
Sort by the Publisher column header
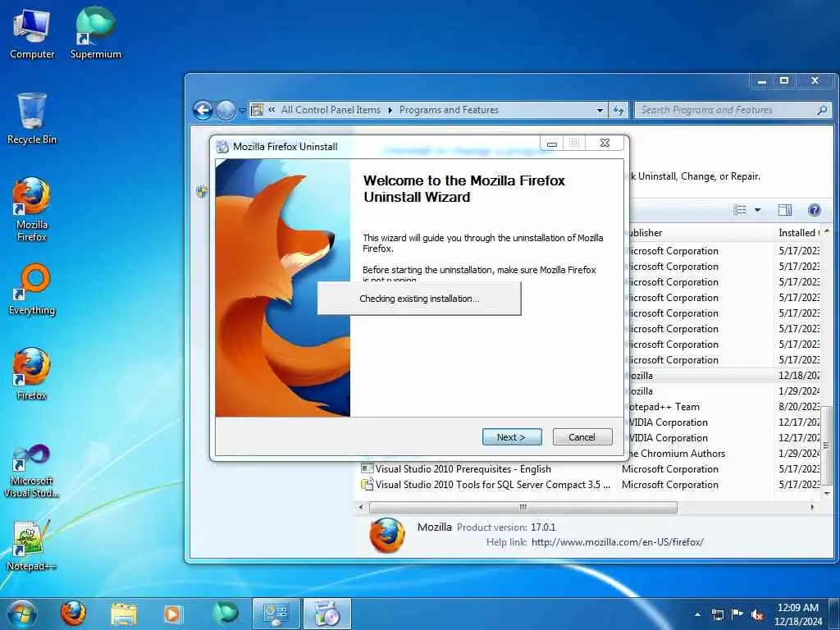coord(701,232)
